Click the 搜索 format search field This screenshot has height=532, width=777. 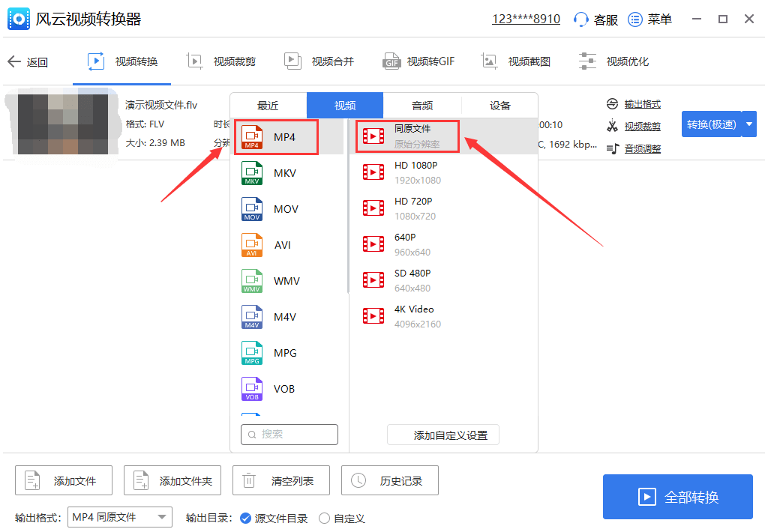[289, 434]
